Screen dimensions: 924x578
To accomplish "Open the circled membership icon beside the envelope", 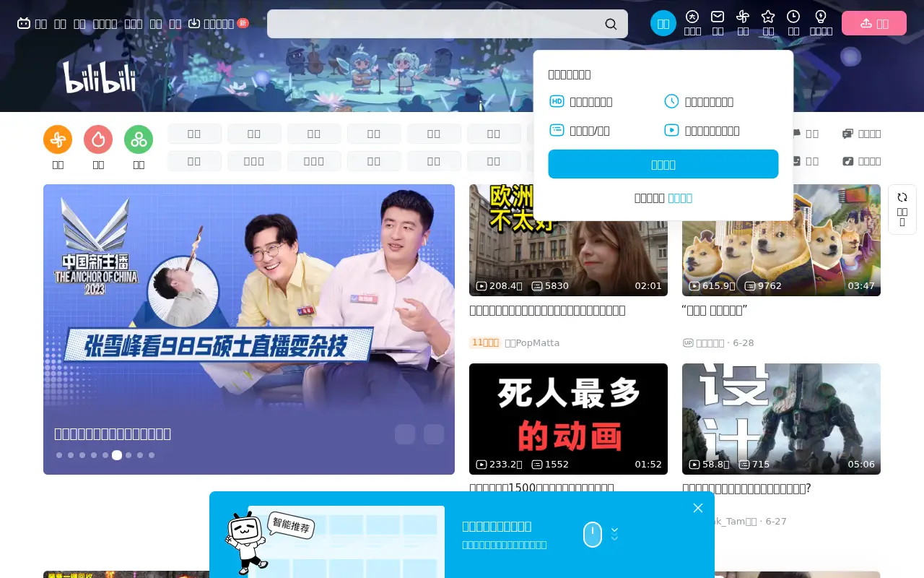I will [692, 17].
